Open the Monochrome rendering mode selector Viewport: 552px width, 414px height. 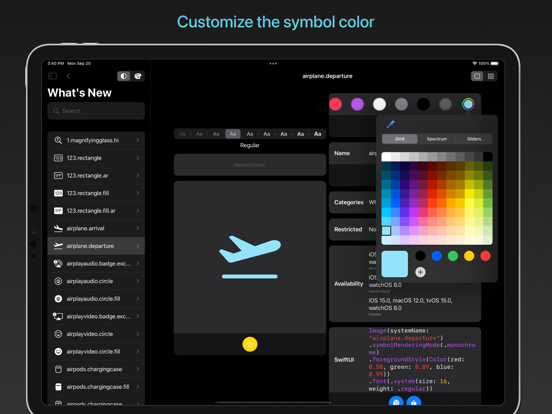click(x=250, y=165)
